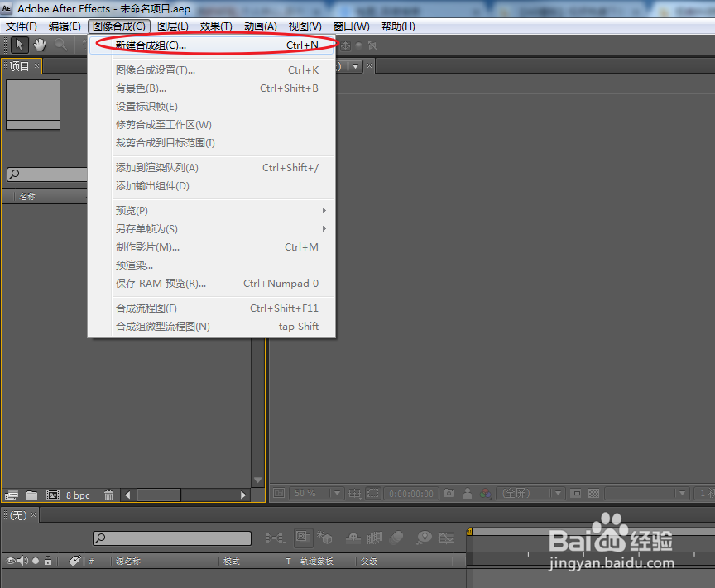Click the timeline work area start marker
The height and width of the screenshot is (588, 715).
[469, 532]
